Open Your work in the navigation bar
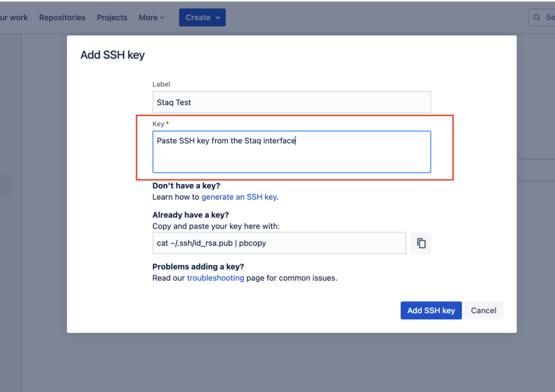Screen dimensions: 555x392 pyautogui.click(x=14, y=17)
